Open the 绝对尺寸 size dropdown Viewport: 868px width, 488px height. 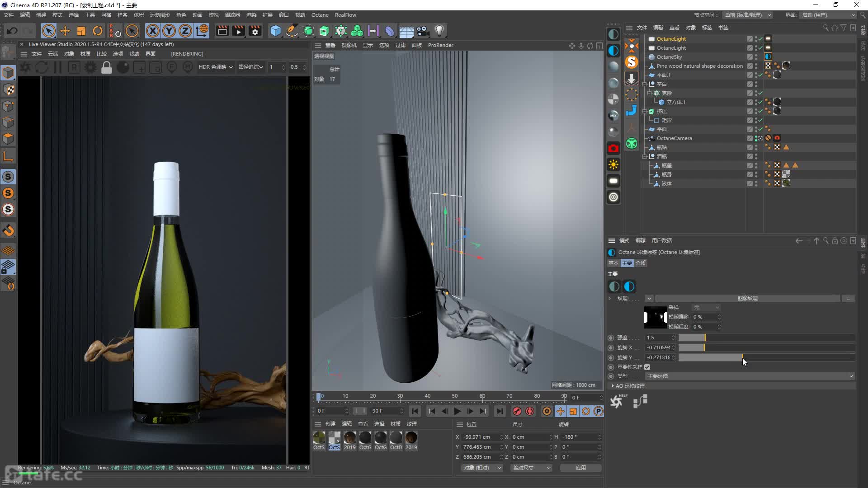coord(531,468)
